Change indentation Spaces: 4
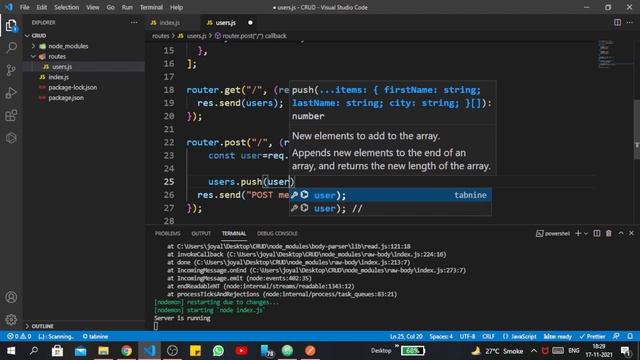 pos(441,336)
